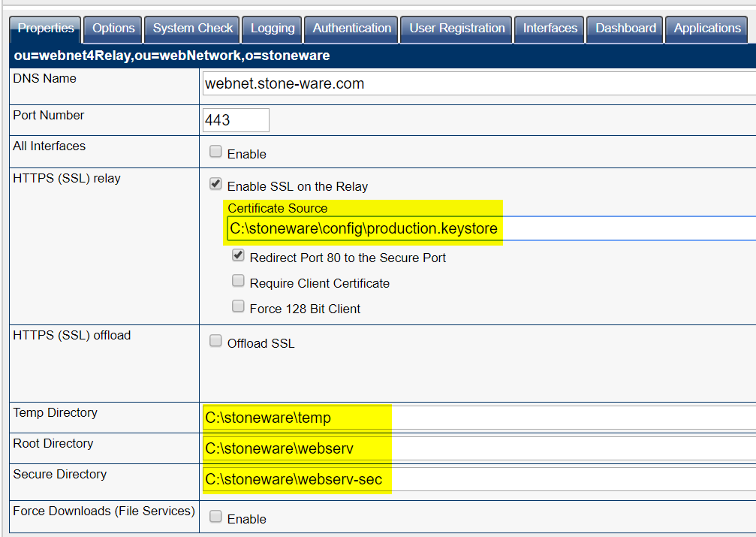Edit the Temp Directory field

[x=479, y=418]
